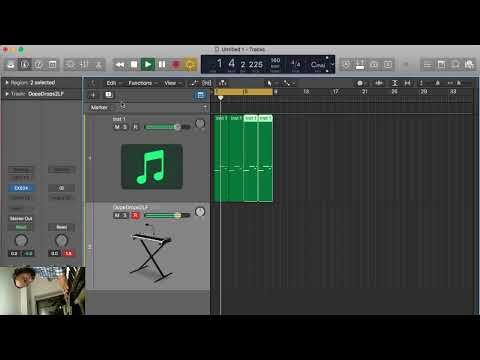
Task: Open the View menu in Tracks area
Action: pos(172,83)
